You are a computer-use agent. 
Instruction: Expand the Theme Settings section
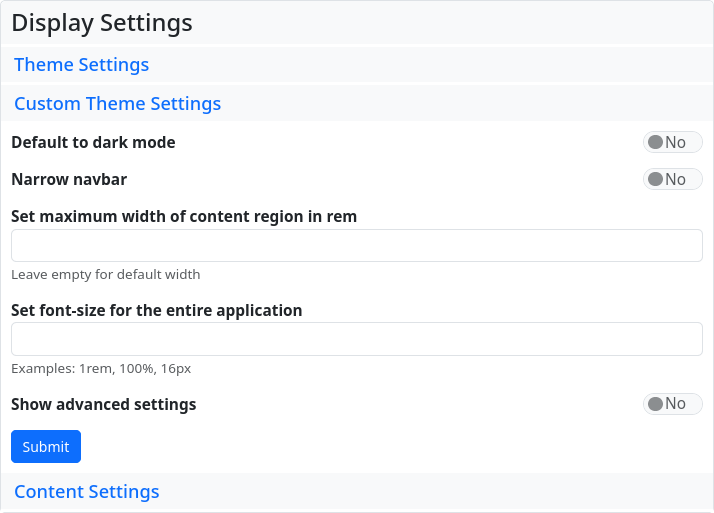click(x=81, y=65)
